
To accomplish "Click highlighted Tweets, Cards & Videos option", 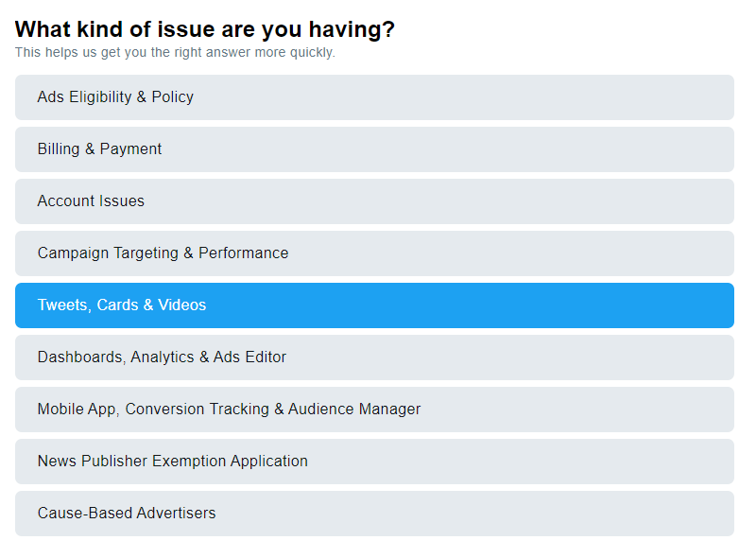I will pos(374,305).
